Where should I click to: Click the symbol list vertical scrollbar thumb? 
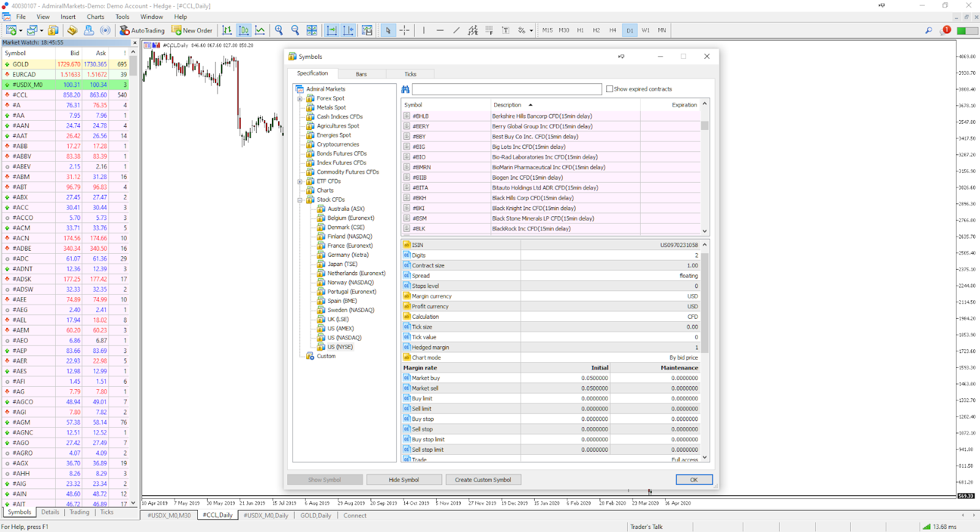pos(704,126)
